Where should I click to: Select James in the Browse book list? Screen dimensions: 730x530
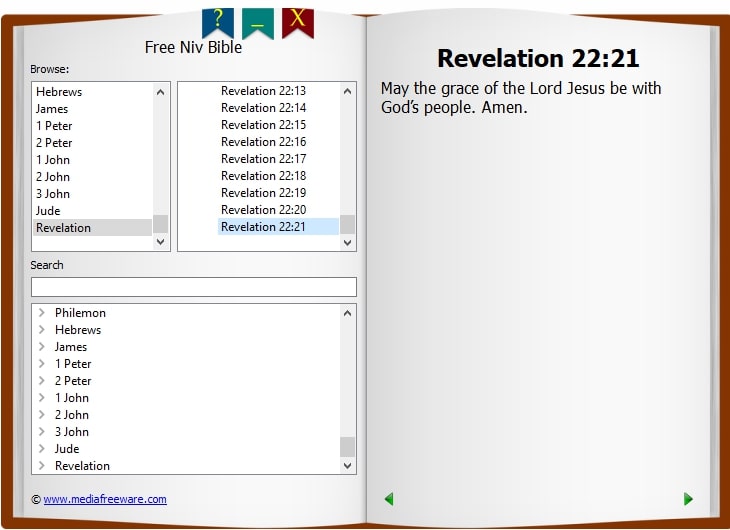pos(93,109)
